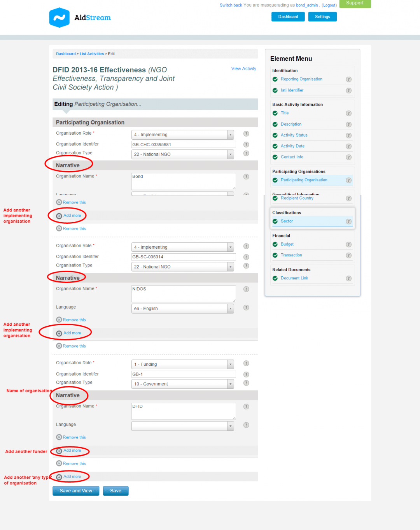
Task: Open the Organisation Role dropdown showing 1 - Funding
Action: tap(183, 364)
